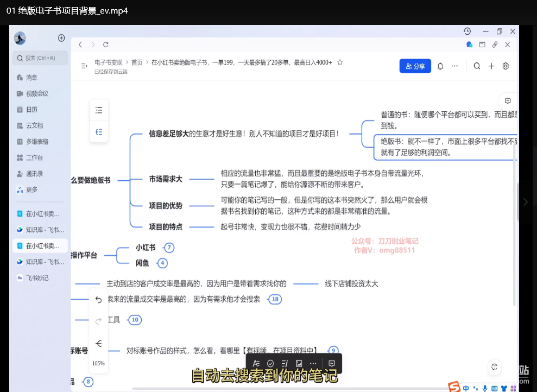
Task: Mark as task with check circle icon
Action: coord(270,364)
